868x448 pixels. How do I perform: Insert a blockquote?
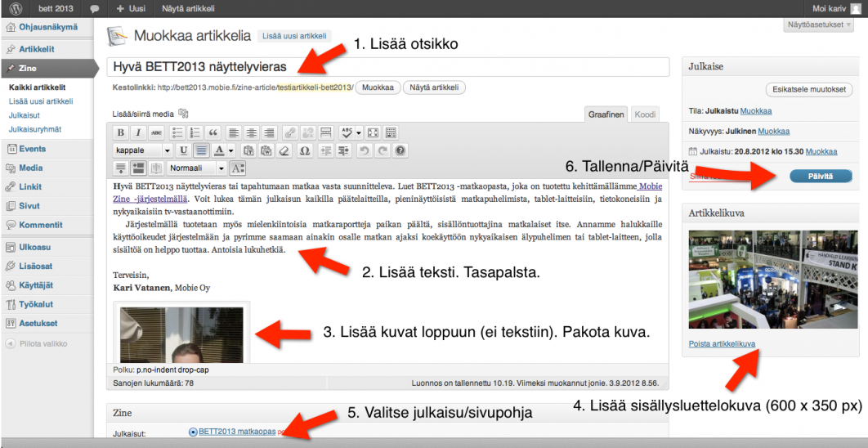tap(213, 132)
